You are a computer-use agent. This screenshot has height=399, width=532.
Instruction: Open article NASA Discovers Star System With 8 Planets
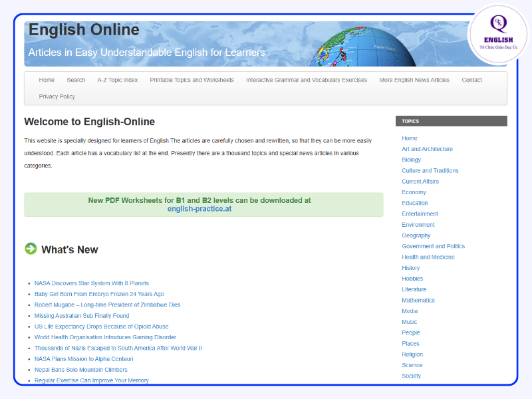(92, 283)
